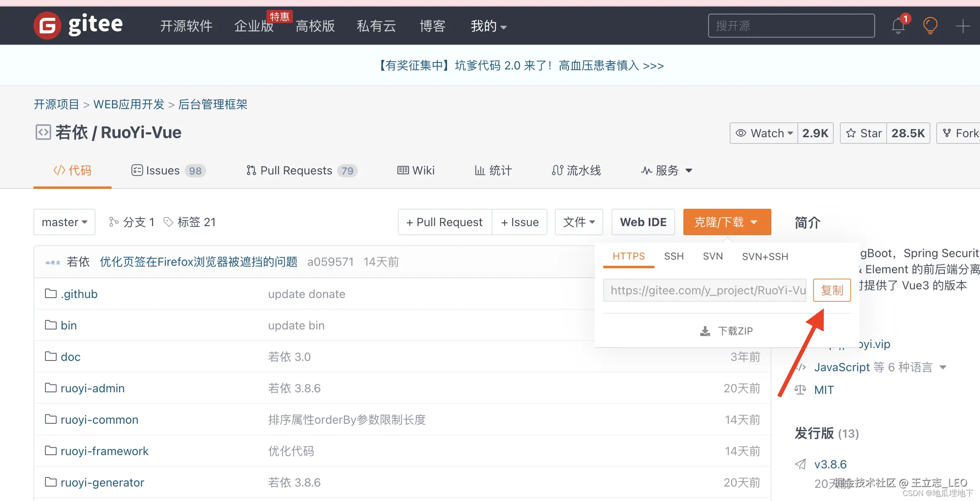Open the Web IDE button

[x=643, y=222]
